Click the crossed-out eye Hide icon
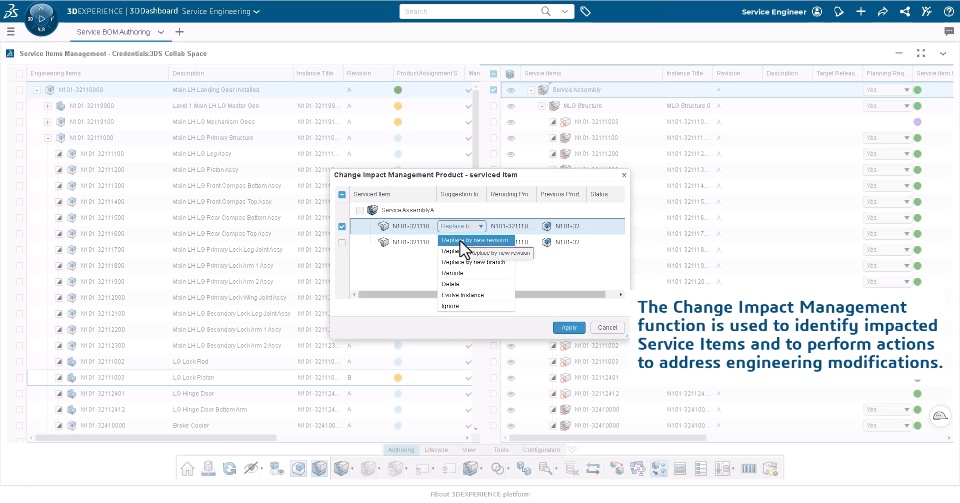 [250, 469]
